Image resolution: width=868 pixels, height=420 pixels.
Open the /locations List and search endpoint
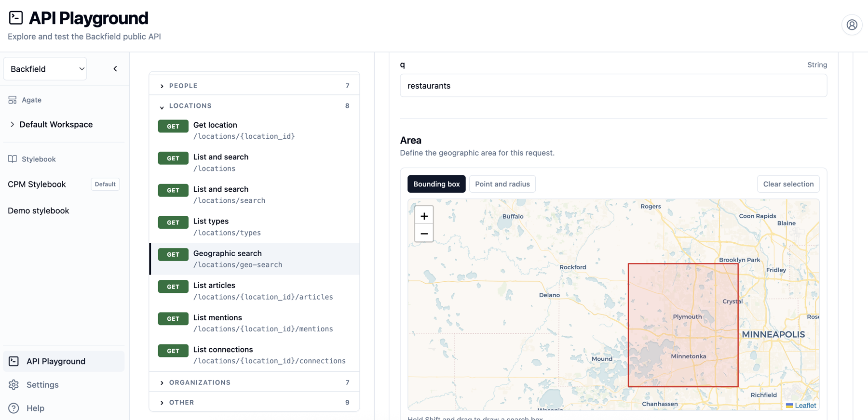point(255,163)
